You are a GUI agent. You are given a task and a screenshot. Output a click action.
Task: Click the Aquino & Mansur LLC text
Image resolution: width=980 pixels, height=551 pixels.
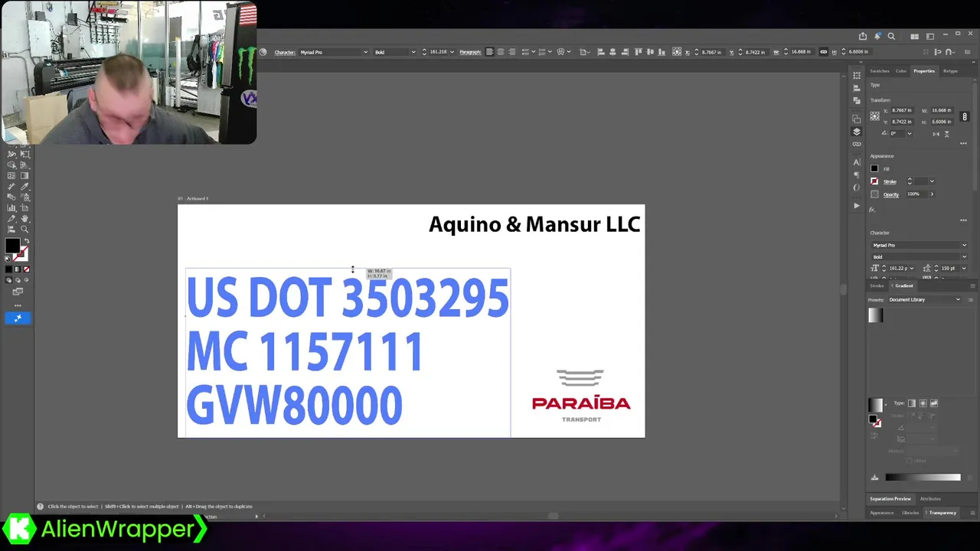534,224
